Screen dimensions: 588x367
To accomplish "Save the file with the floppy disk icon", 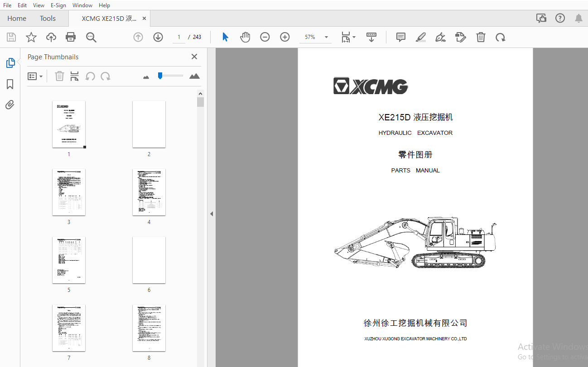I will pos(11,37).
